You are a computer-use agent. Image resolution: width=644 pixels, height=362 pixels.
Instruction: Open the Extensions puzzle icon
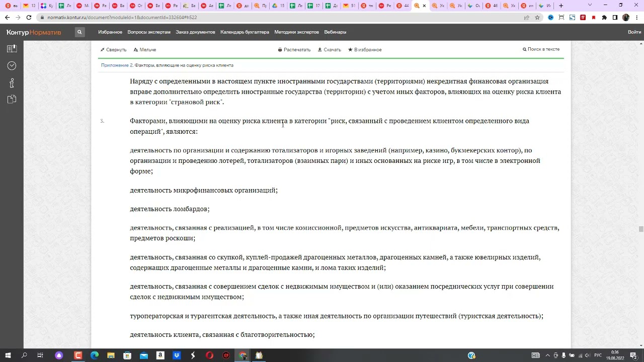[x=604, y=17]
